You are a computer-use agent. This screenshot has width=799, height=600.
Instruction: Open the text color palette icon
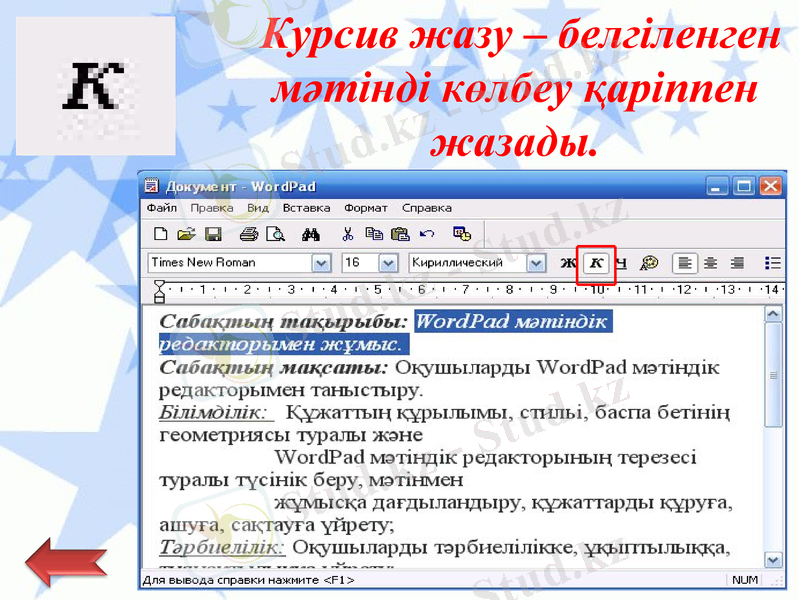[x=649, y=263]
